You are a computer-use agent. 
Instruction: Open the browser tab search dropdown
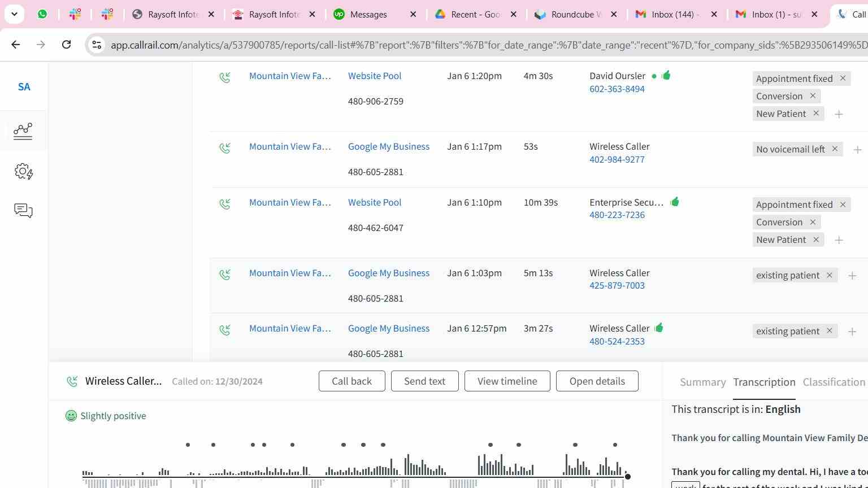click(14, 14)
